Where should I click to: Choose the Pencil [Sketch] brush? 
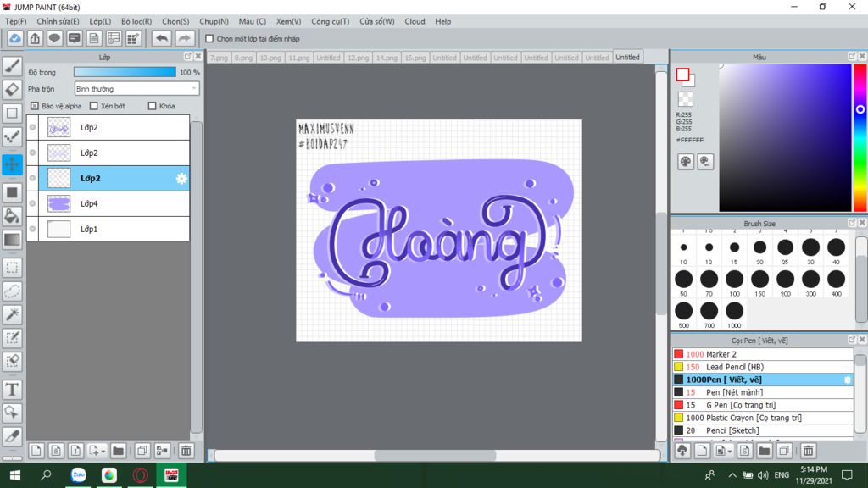pyautogui.click(x=763, y=430)
